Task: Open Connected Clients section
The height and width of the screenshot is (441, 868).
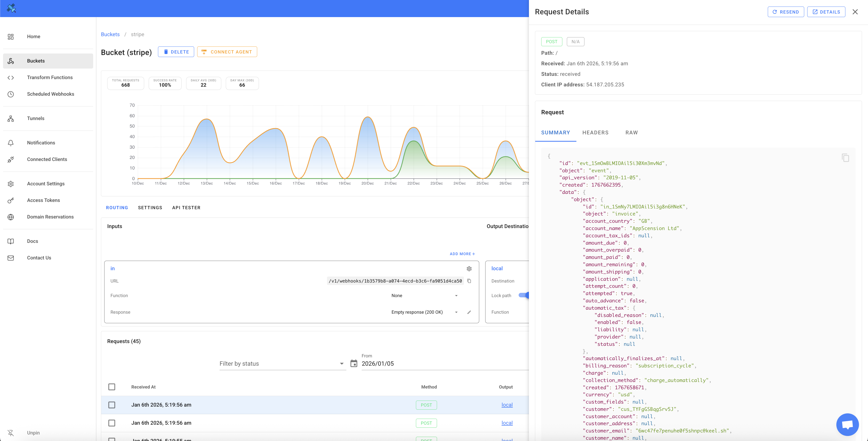Action: [47, 159]
